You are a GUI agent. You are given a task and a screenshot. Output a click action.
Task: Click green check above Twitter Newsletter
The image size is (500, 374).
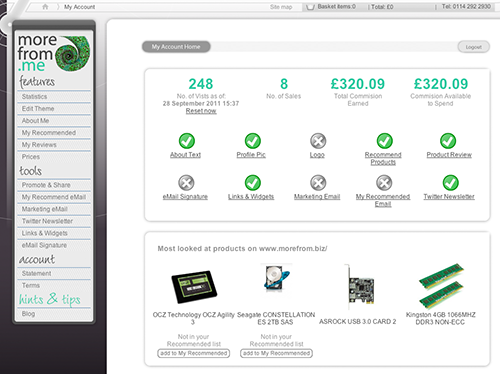click(x=450, y=183)
